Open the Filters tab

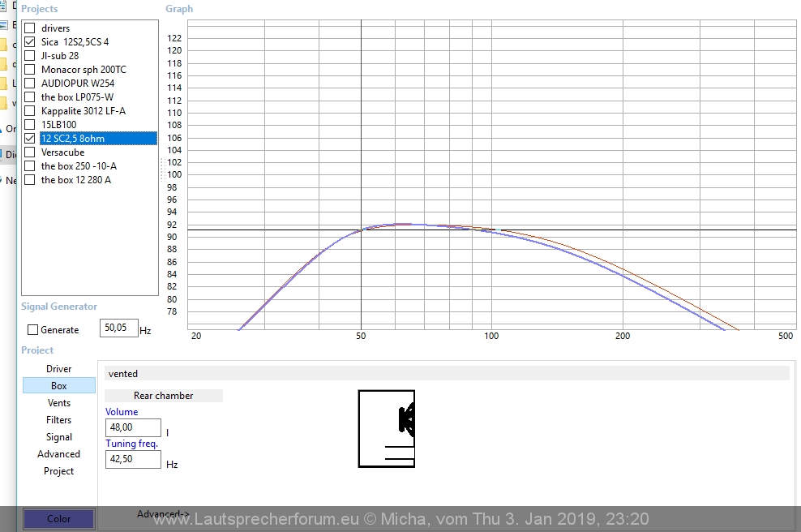click(x=58, y=420)
